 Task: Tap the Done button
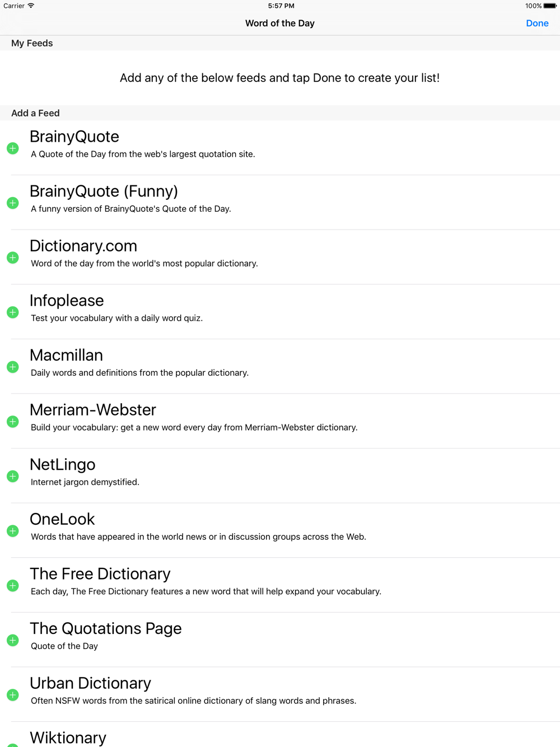click(537, 24)
